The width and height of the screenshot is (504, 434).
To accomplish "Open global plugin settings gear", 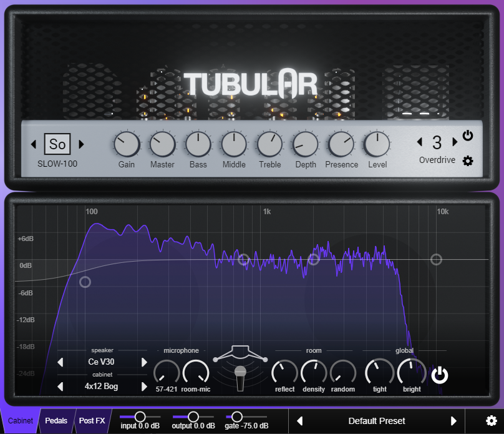I will [x=491, y=420].
